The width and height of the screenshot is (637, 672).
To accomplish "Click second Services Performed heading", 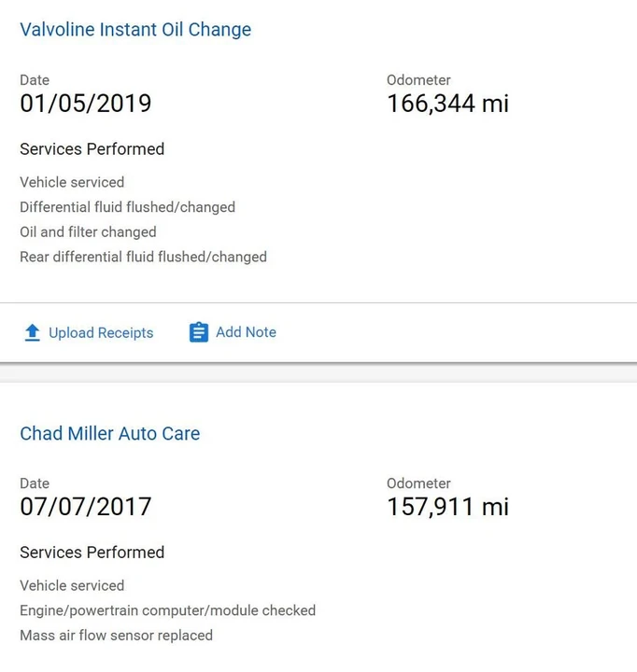I will coord(92,553).
